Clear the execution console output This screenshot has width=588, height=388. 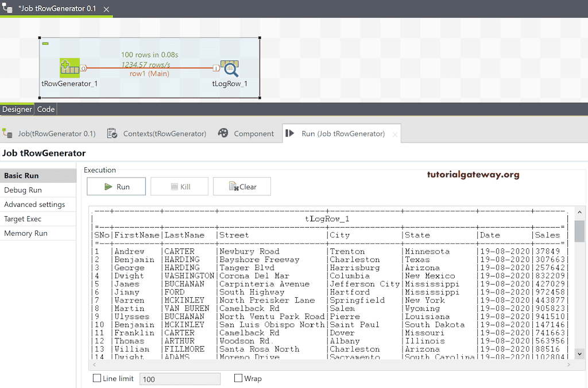(x=242, y=186)
